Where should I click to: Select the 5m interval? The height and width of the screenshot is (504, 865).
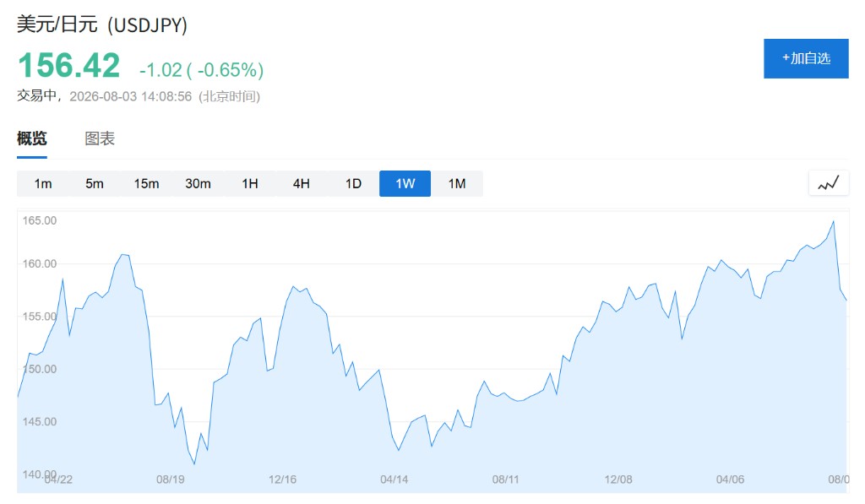pos(95,184)
